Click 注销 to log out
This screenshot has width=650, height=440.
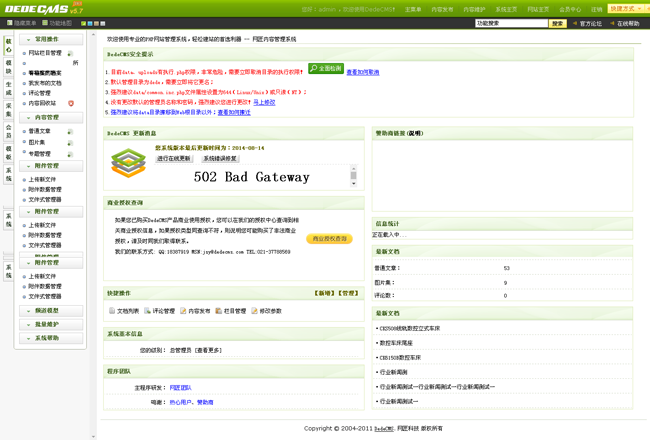click(597, 9)
